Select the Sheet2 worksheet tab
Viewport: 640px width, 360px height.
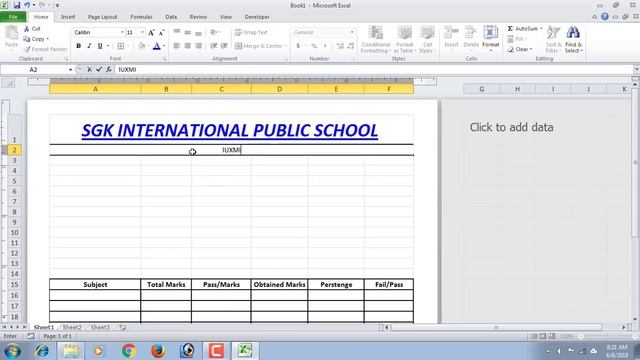click(x=72, y=327)
